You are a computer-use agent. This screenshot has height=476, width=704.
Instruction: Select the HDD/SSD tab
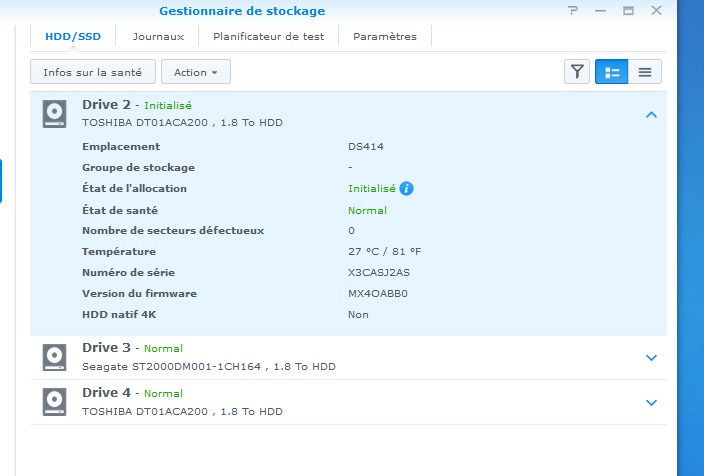coord(73,36)
